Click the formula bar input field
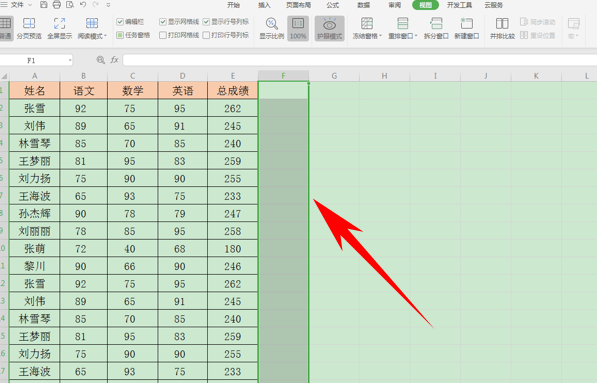Screen dimensions: 598x383 coord(360,60)
